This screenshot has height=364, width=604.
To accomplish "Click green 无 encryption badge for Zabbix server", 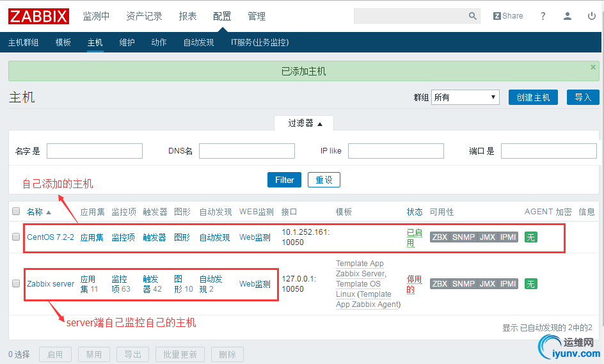I will (x=531, y=284).
